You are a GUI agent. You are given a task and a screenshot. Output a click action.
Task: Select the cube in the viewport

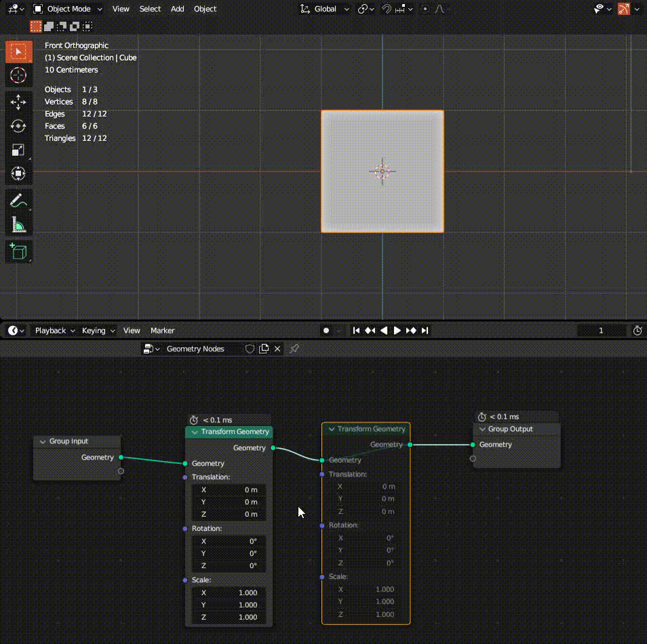(383, 172)
